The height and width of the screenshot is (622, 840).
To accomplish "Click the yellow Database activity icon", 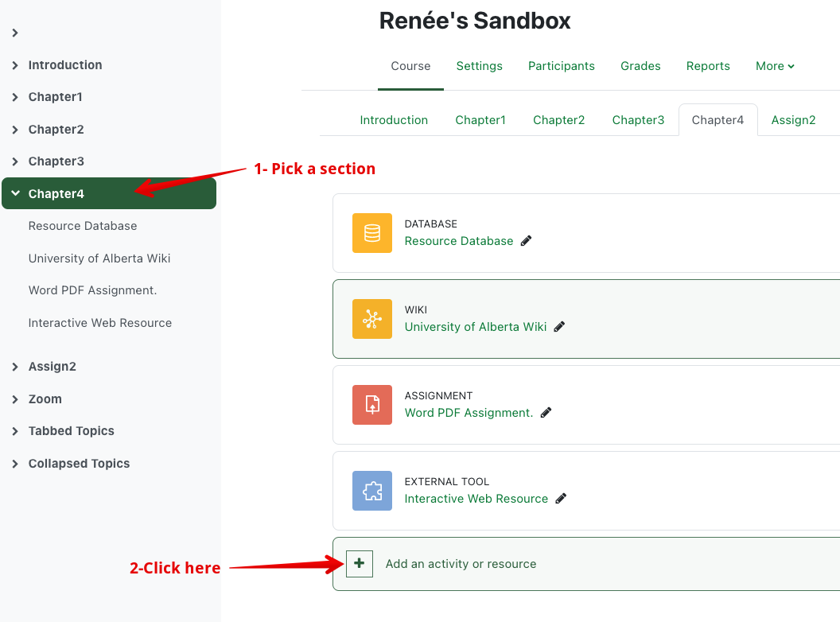I will tap(371, 233).
